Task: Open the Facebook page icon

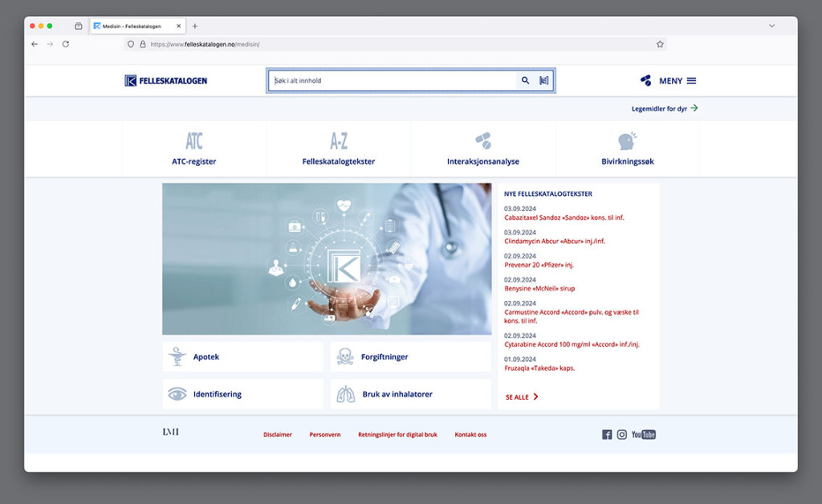Action: (607, 434)
